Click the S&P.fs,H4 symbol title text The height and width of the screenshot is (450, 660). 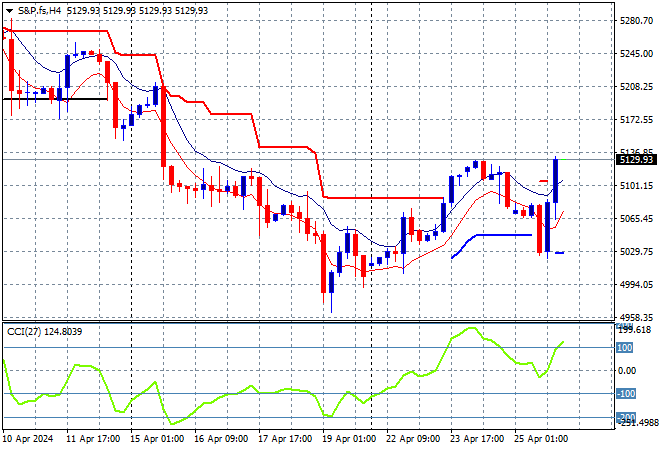point(40,11)
